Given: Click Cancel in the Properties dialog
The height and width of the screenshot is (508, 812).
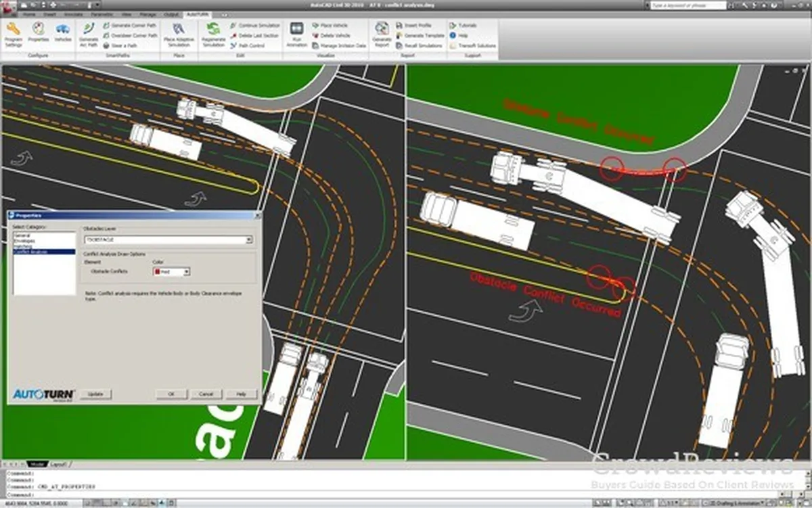Looking at the screenshot, I should [206, 394].
